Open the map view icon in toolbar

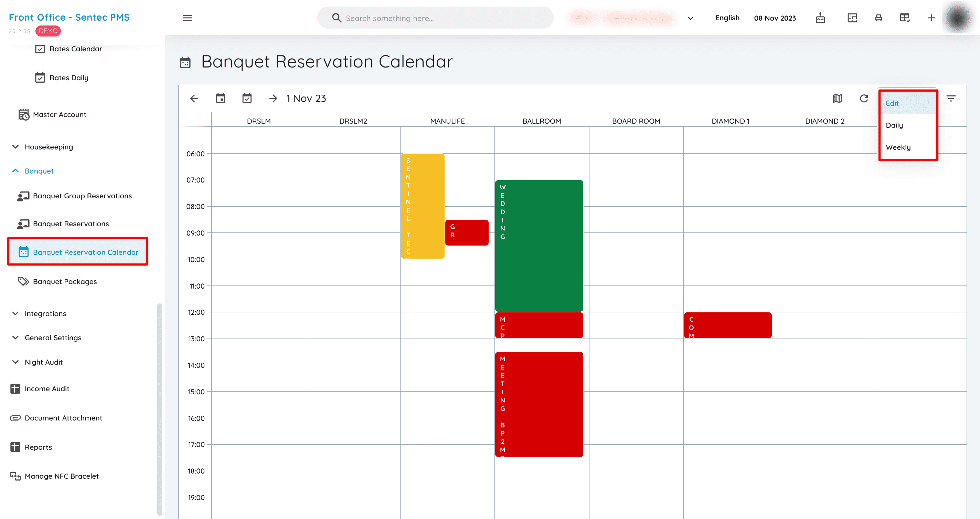click(x=837, y=98)
